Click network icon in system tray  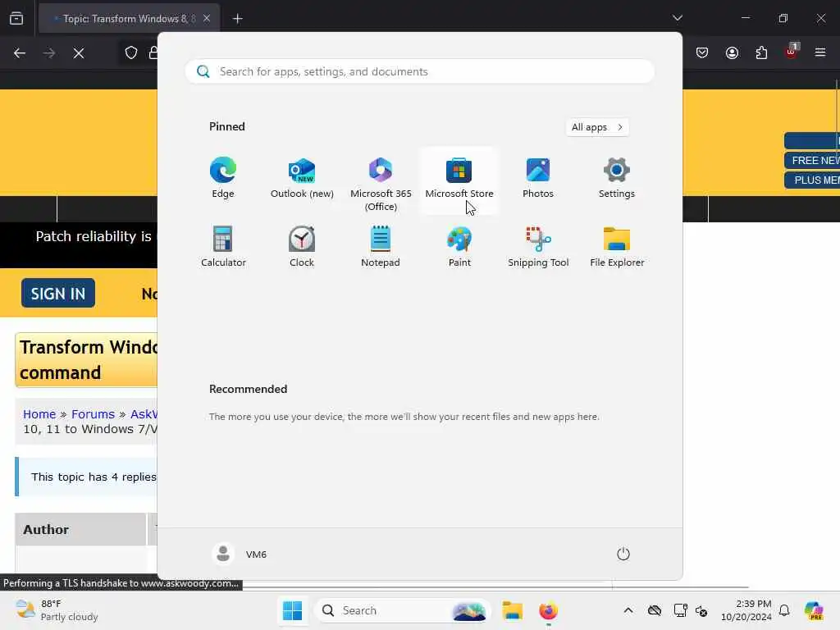(680, 610)
